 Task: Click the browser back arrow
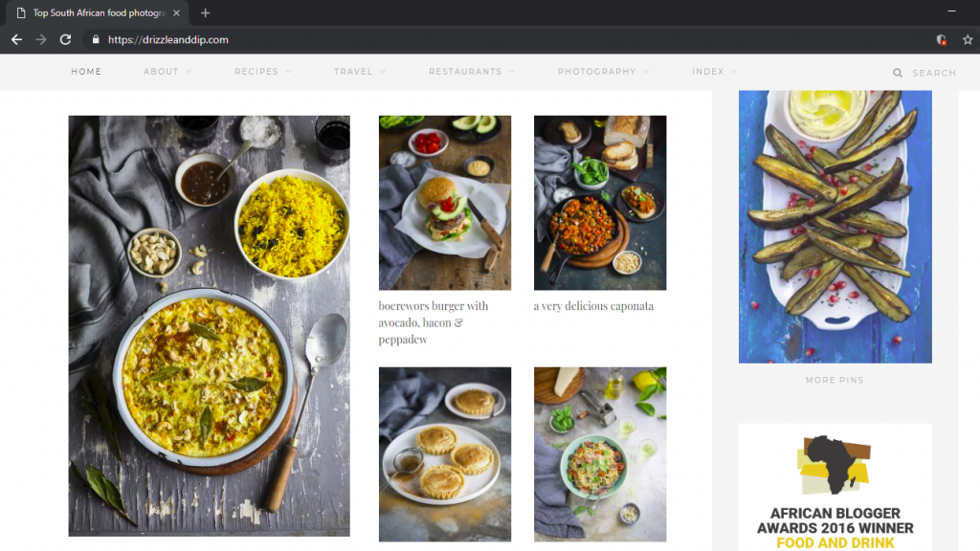[x=17, y=39]
